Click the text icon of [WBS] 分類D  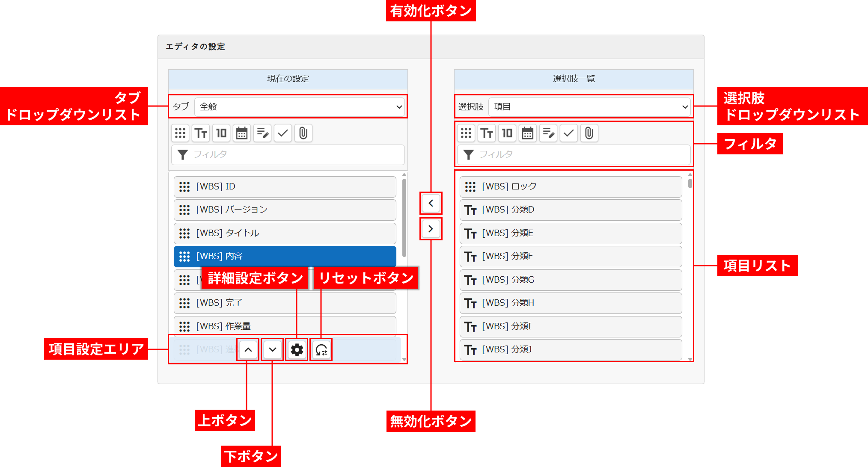pyautogui.click(x=470, y=210)
